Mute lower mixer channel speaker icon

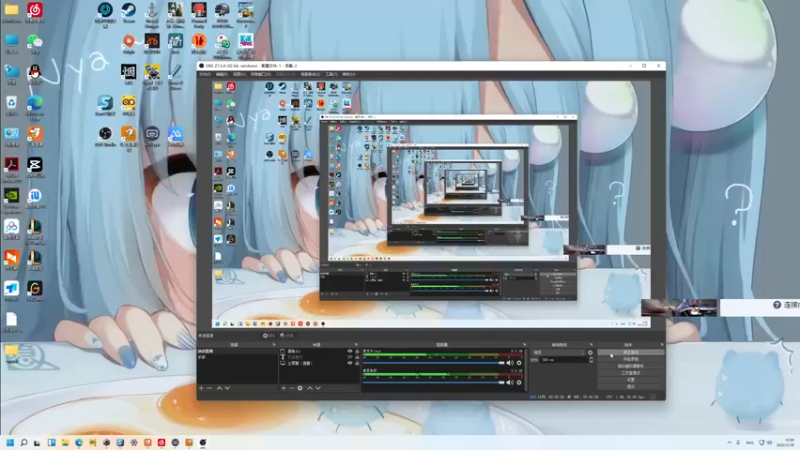pyautogui.click(x=510, y=383)
